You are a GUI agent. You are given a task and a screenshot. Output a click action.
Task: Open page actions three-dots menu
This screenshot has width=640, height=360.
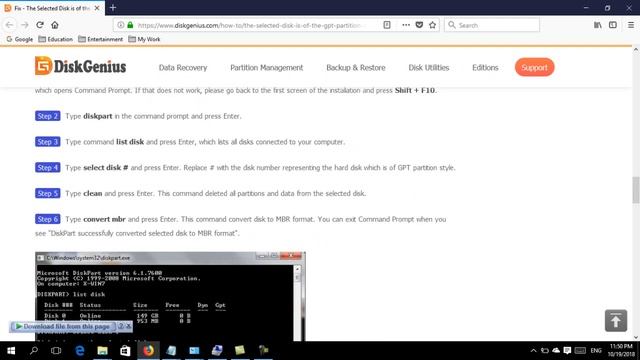(x=406, y=25)
